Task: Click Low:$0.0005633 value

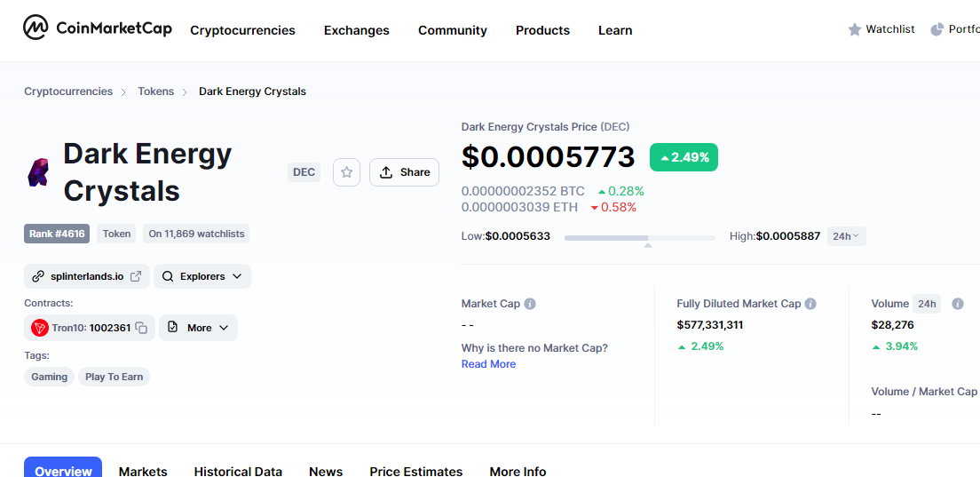Action: 506,236
